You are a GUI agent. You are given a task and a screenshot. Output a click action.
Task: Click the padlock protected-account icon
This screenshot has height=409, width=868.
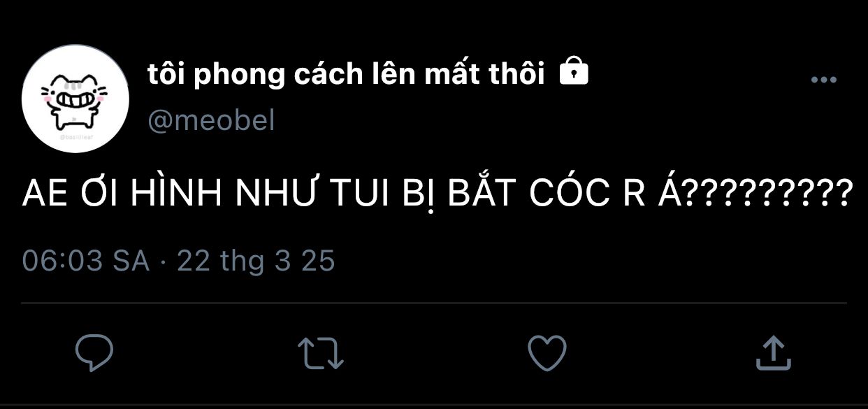574,72
